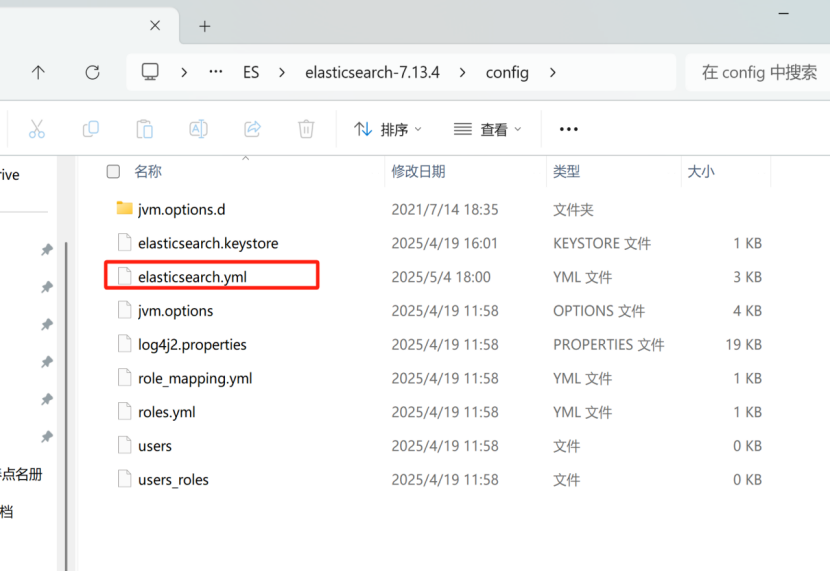Expand chevron after config breadcrumb
The height and width of the screenshot is (572, 830).
click(553, 72)
